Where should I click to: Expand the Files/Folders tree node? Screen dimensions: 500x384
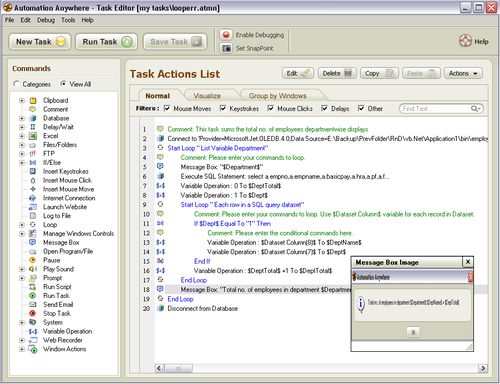(x=22, y=145)
